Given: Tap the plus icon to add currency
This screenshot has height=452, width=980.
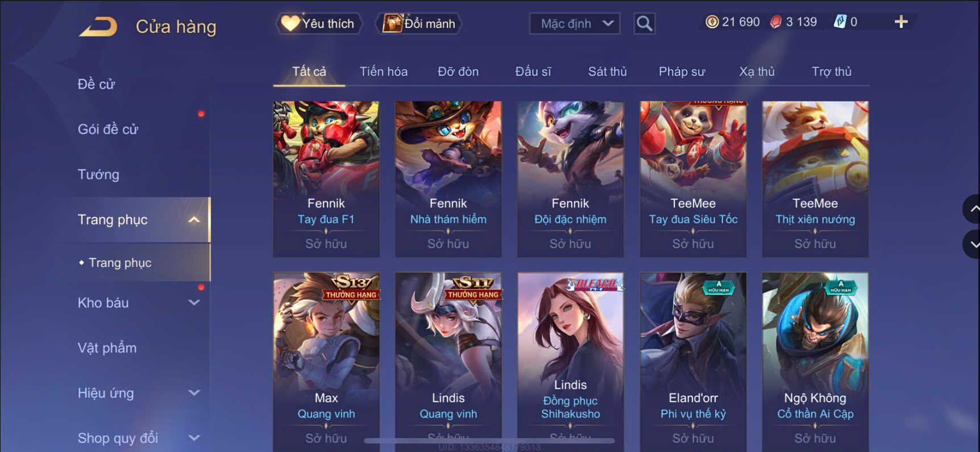Looking at the screenshot, I should pyautogui.click(x=900, y=22).
